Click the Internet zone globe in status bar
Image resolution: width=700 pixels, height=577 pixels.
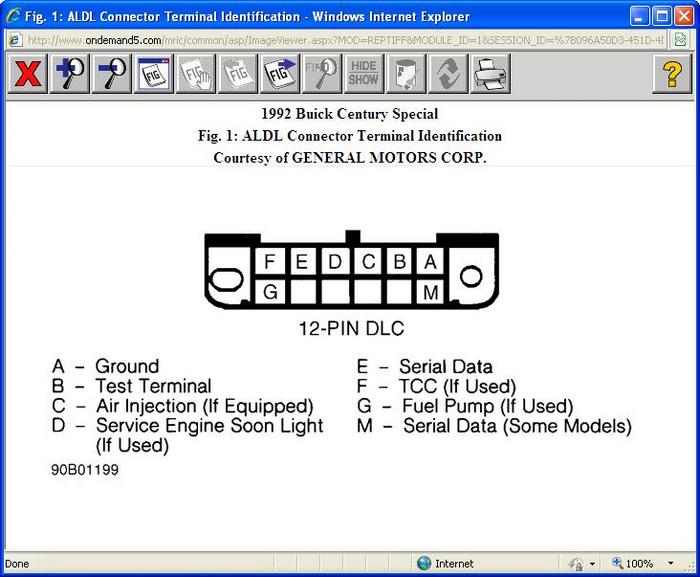point(424,563)
